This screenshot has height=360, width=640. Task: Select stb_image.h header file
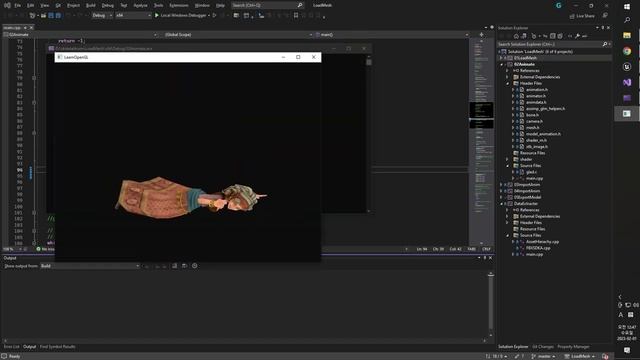(537, 147)
